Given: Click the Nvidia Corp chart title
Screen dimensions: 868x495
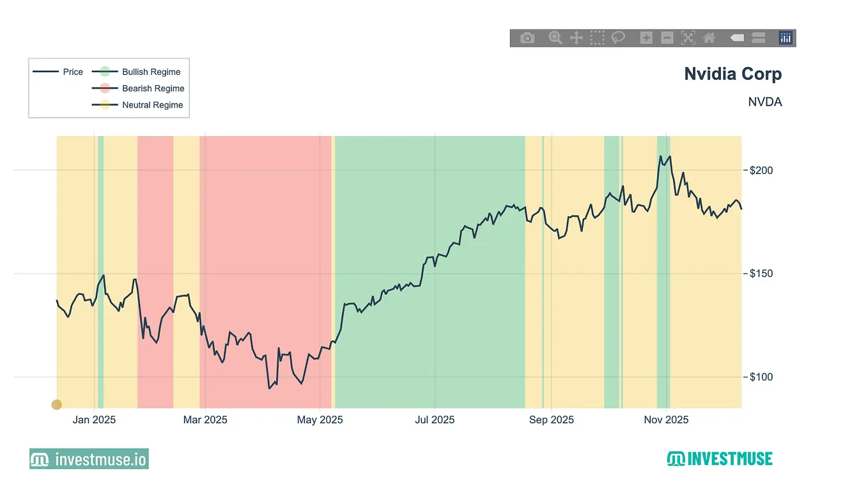Looking at the screenshot, I should tap(733, 74).
